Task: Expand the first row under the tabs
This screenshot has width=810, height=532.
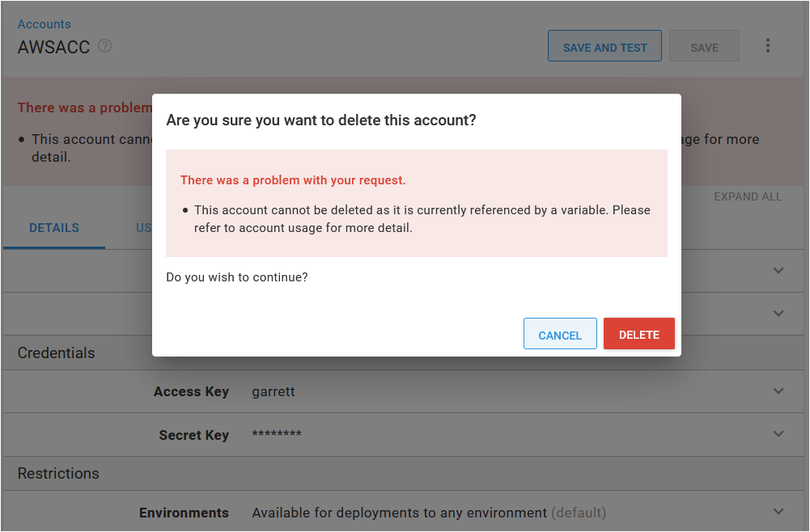Action: pos(778,270)
